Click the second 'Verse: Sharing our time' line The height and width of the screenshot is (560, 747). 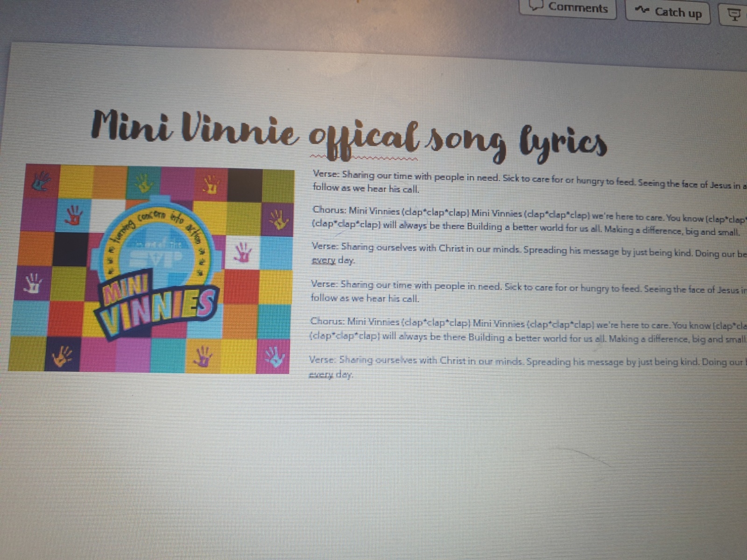point(529,287)
